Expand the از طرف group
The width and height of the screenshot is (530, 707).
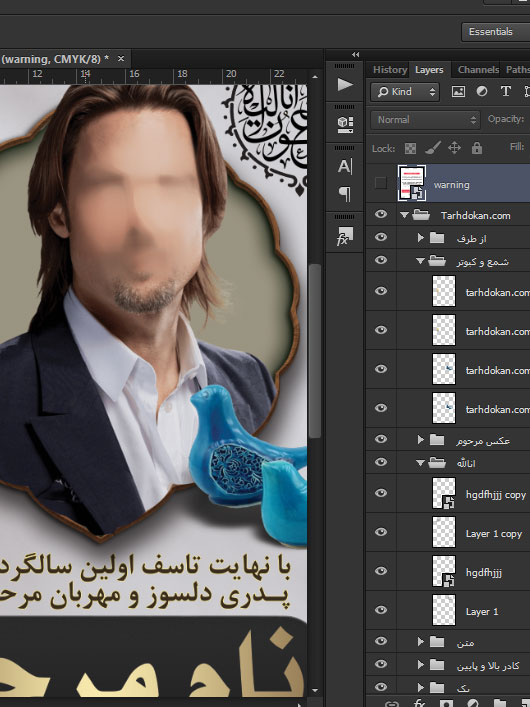[420, 237]
